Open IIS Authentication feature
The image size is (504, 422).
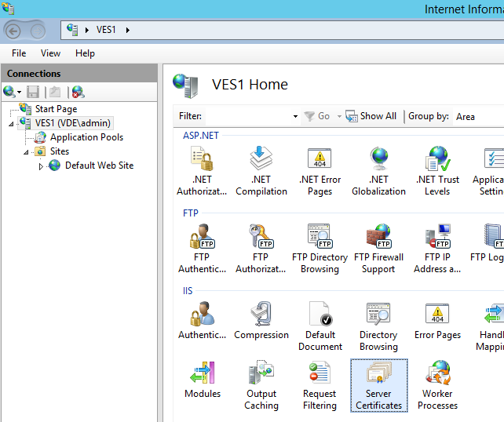coord(202,320)
